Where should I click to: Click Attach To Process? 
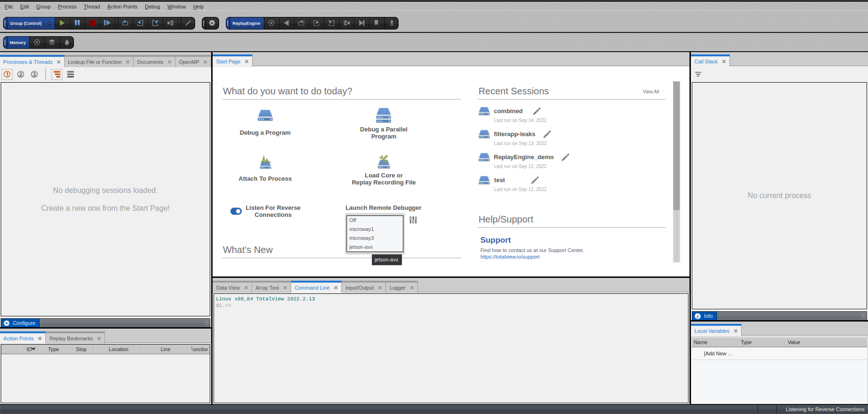pyautogui.click(x=265, y=168)
